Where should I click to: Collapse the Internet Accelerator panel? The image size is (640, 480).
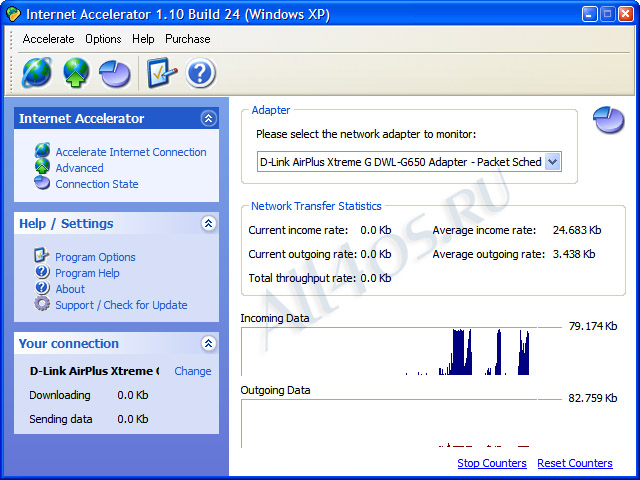(x=208, y=118)
